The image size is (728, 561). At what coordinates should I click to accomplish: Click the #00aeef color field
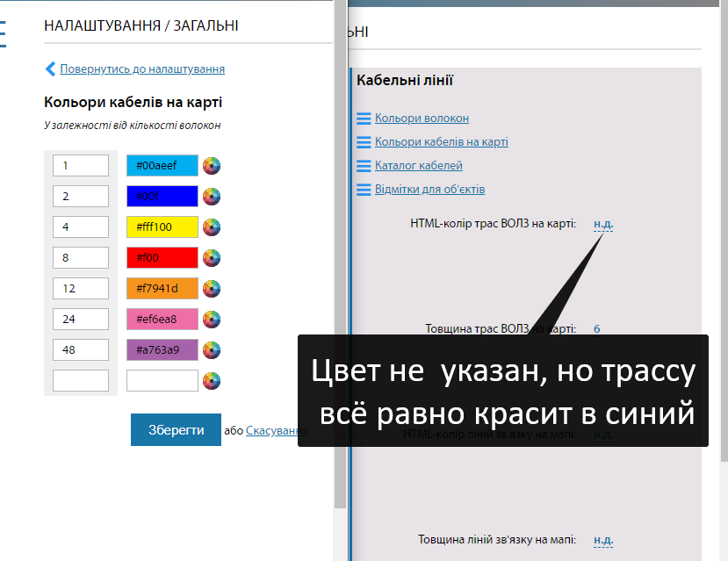(x=162, y=166)
